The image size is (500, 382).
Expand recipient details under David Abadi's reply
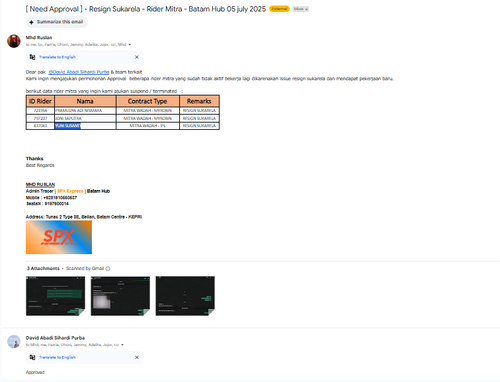(122, 345)
